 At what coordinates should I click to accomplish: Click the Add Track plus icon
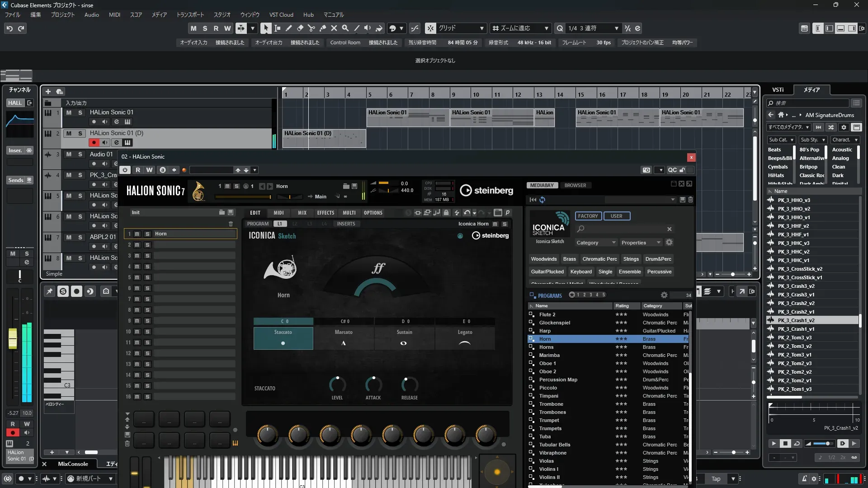[48, 92]
